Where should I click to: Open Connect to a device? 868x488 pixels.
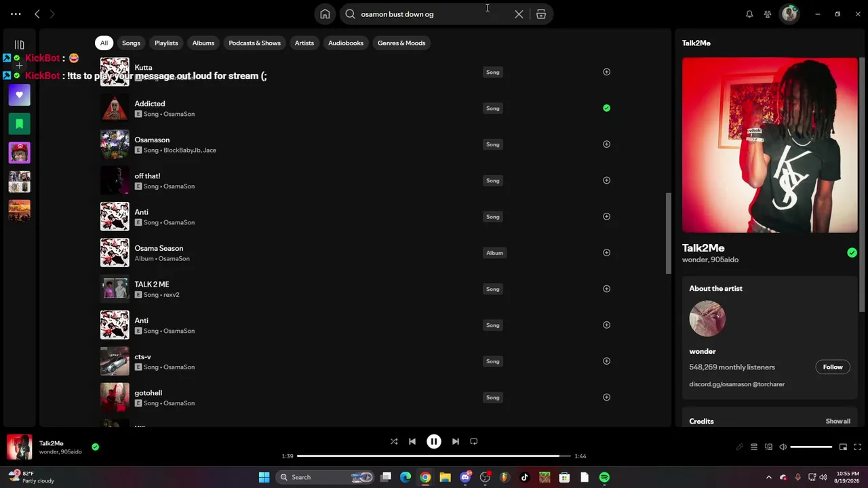tap(768, 447)
